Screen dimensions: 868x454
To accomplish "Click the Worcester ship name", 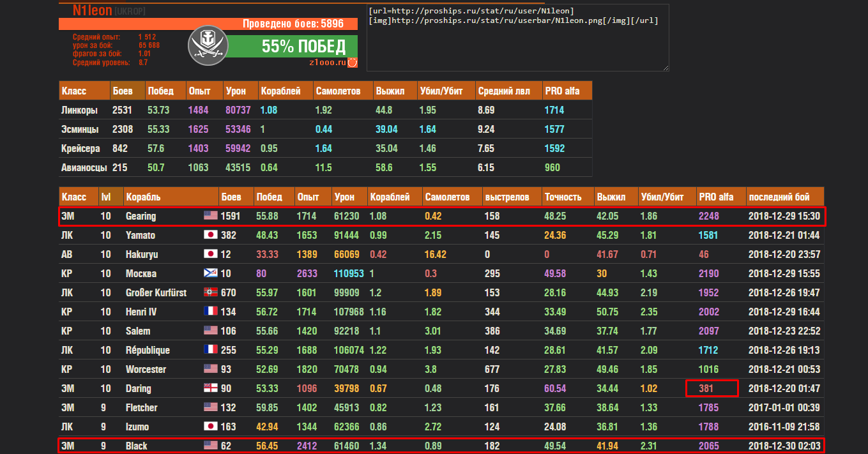I will (146, 369).
